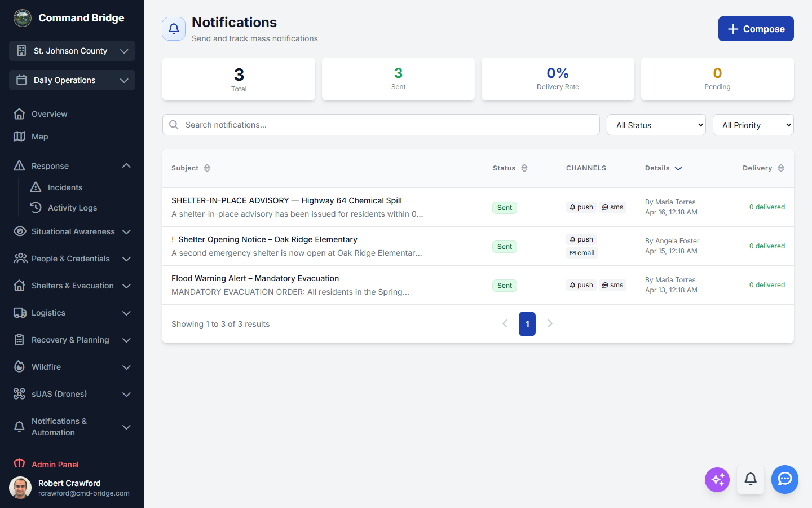Click the Compose button

756,29
